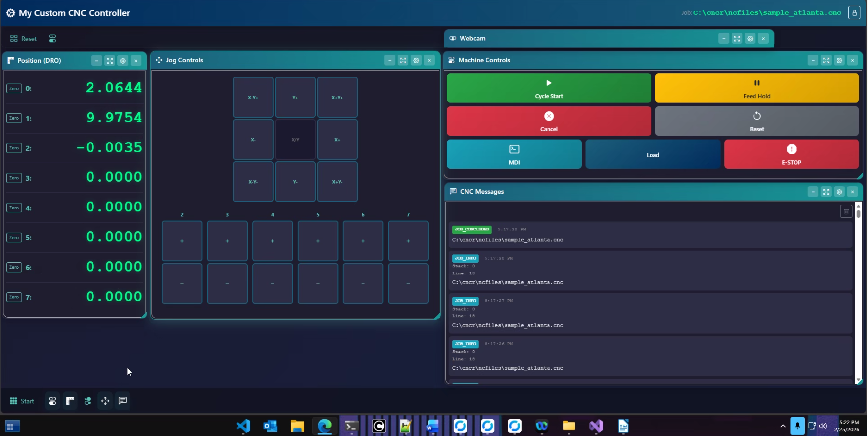Collapse the Jog Controls panel

(x=390, y=61)
